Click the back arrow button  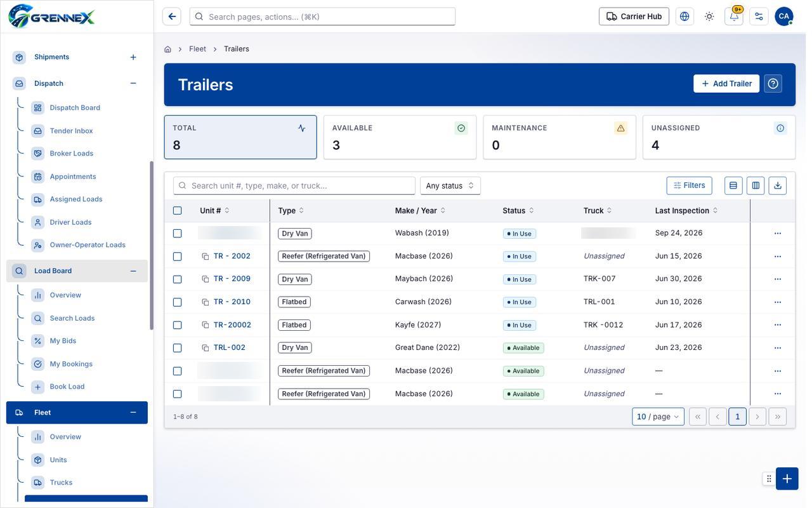coord(172,17)
